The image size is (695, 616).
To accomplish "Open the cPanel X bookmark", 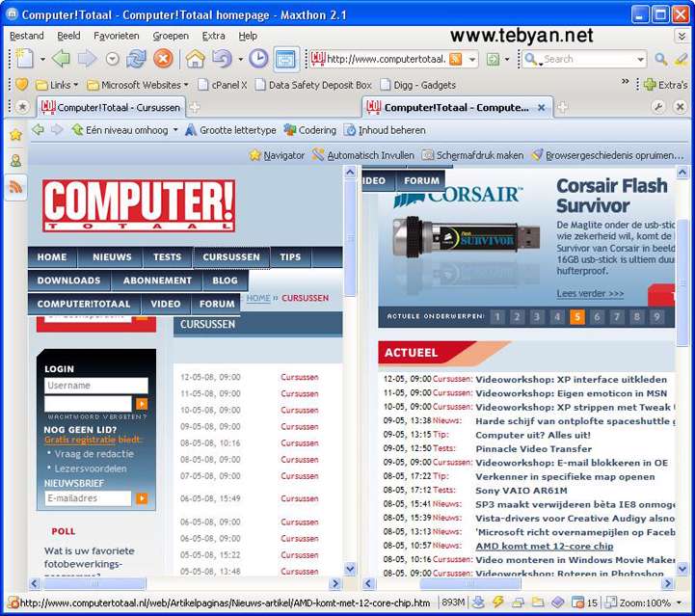I will 223,85.
